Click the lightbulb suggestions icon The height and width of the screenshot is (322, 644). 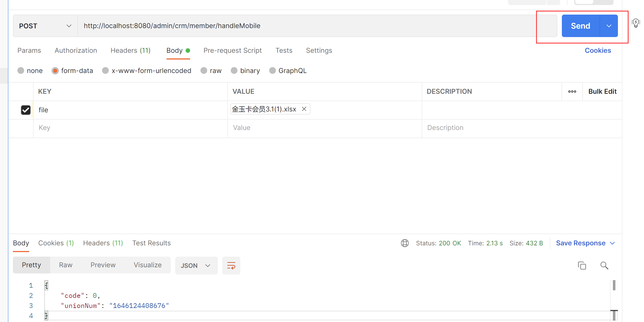coord(636,23)
